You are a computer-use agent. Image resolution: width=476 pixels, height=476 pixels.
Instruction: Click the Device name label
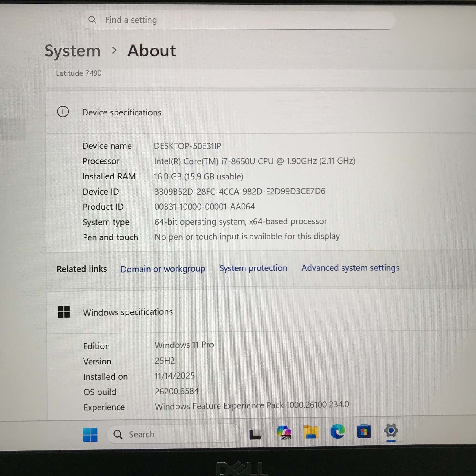pos(107,146)
